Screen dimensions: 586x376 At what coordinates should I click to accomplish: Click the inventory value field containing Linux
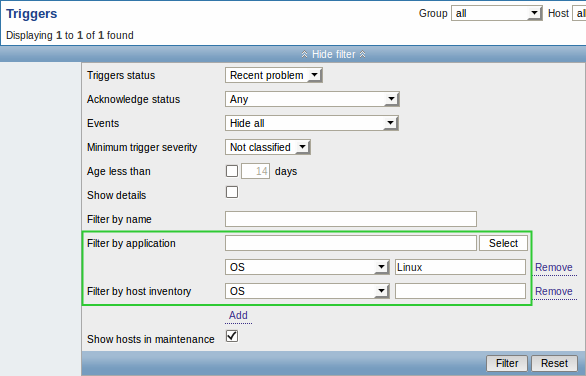pos(460,267)
